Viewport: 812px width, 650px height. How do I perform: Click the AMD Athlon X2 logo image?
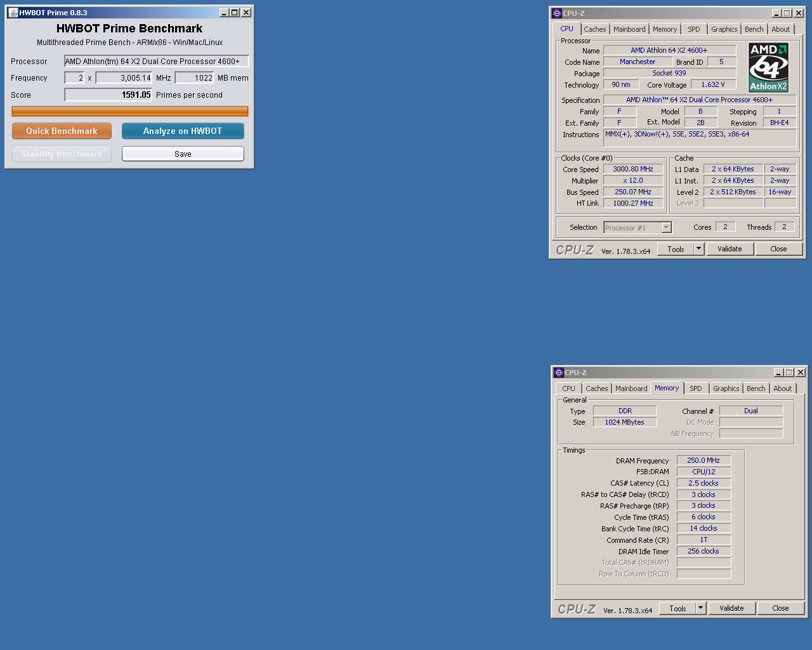pos(768,68)
